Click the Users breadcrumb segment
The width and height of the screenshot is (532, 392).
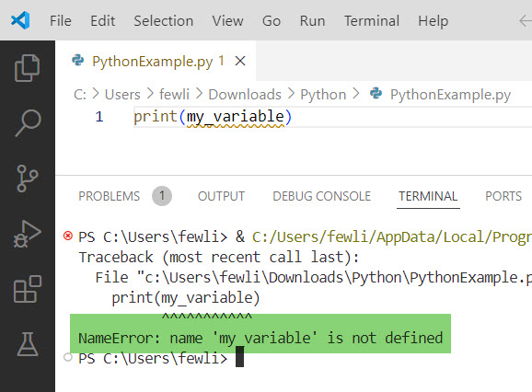pos(122,94)
